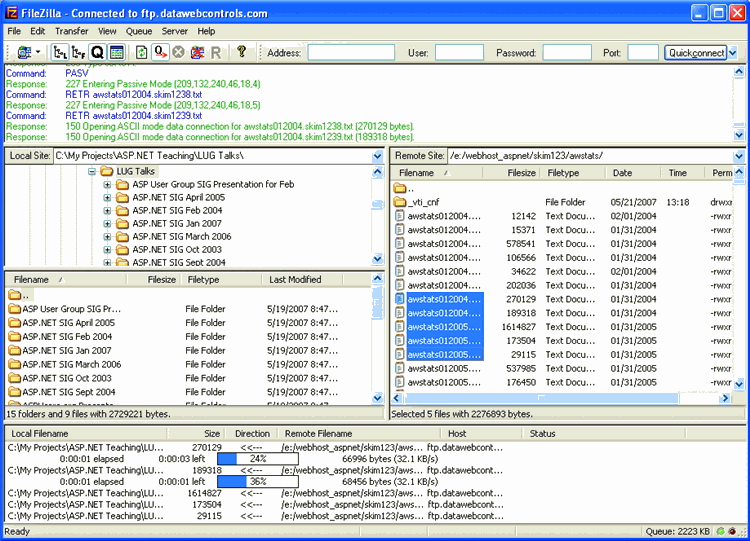The width and height of the screenshot is (750, 541).
Task: Click the green status LED in status bar
Action: [721, 531]
